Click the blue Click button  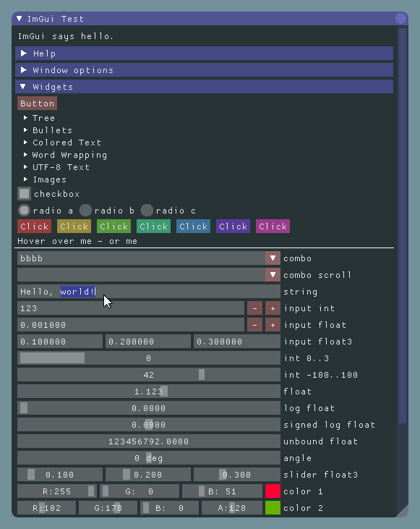click(193, 226)
